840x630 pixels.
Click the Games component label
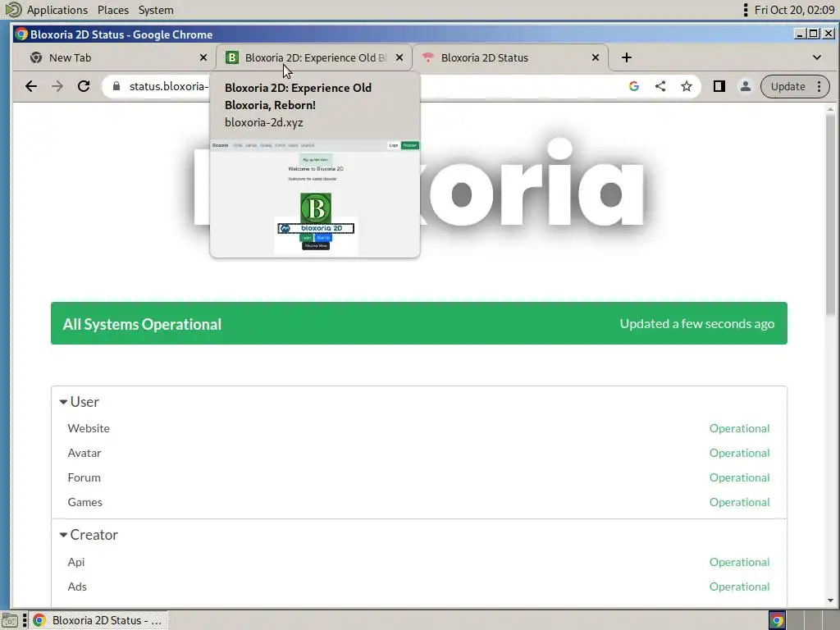pos(84,502)
